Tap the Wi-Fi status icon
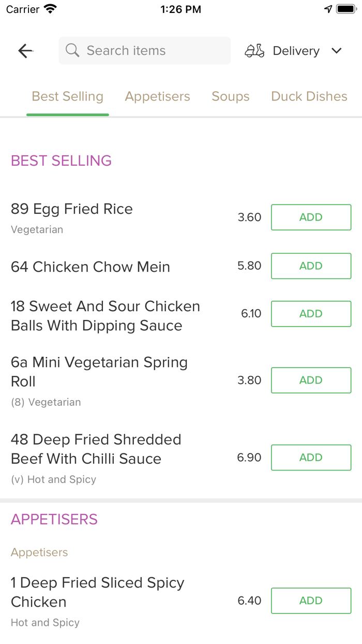Image resolution: width=362 pixels, height=644 pixels. click(x=50, y=9)
